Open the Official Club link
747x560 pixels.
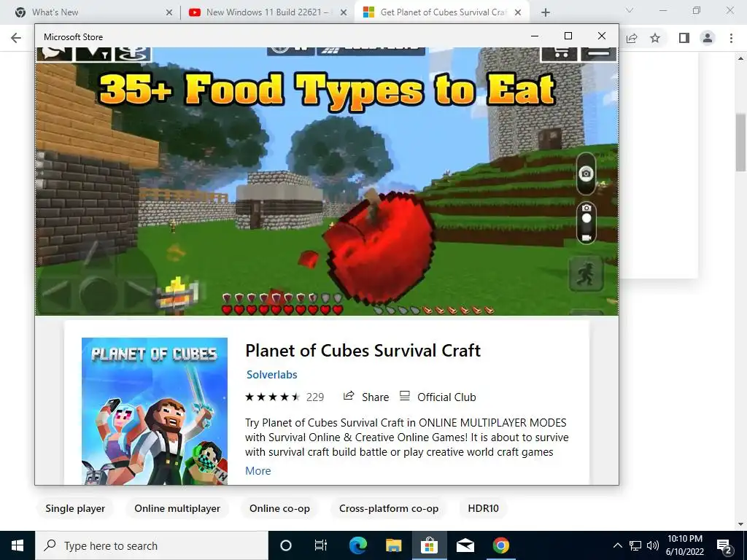(x=438, y=397)
